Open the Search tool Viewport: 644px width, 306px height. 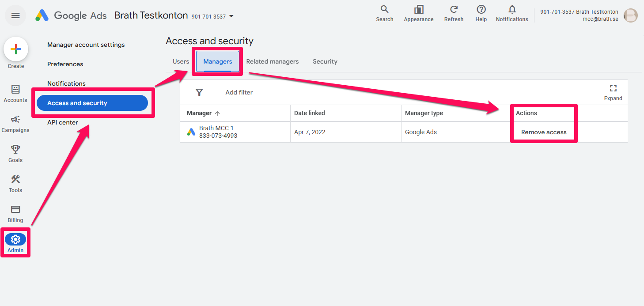[x=384, y=14]
